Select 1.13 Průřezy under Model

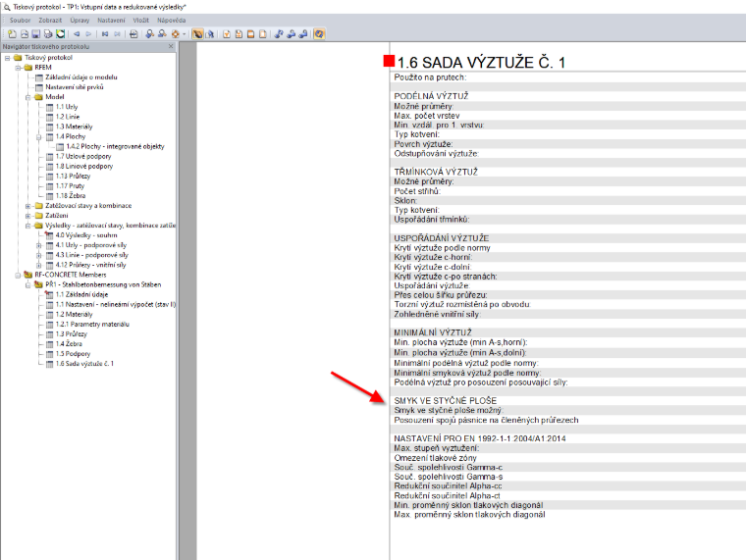74,177
